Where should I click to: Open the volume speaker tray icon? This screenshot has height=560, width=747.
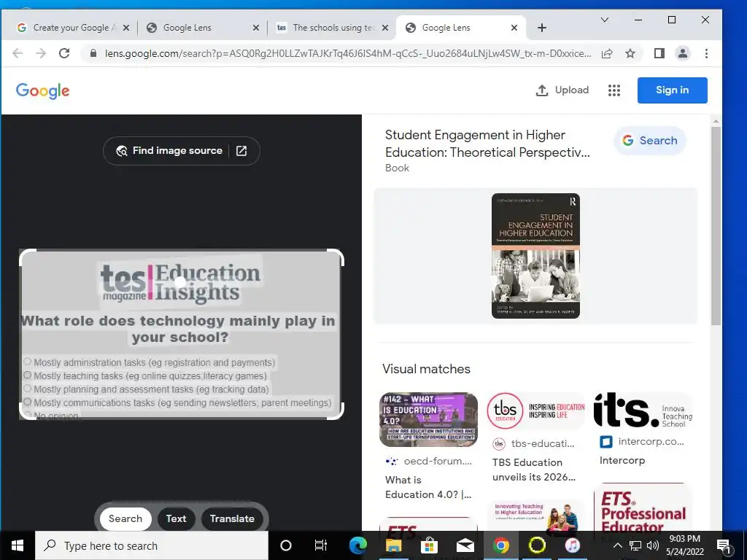click(653, 545)
